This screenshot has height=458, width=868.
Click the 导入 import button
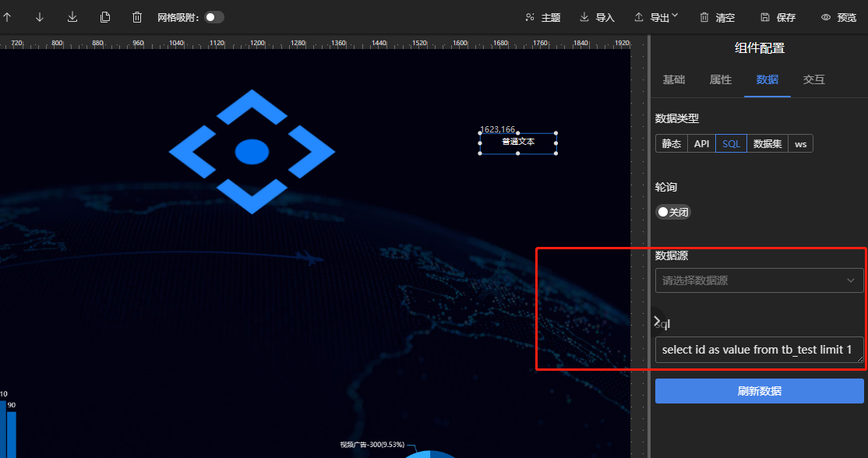597,17
